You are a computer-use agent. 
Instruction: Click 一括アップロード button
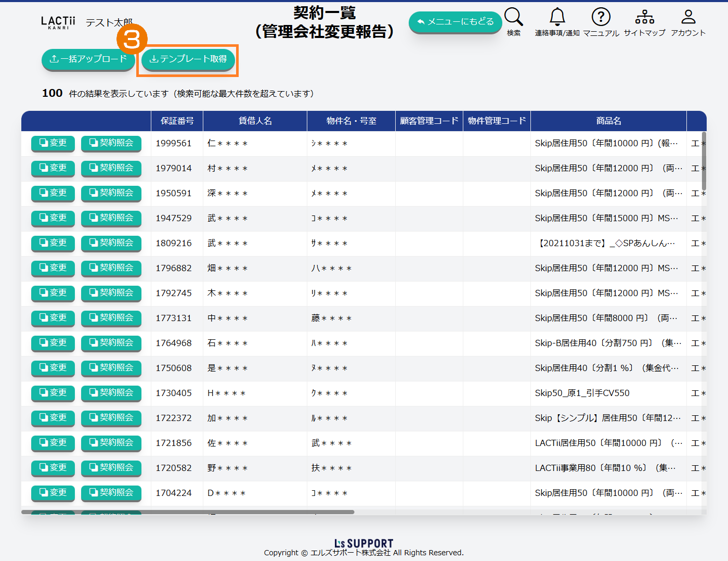click(88, 59)
